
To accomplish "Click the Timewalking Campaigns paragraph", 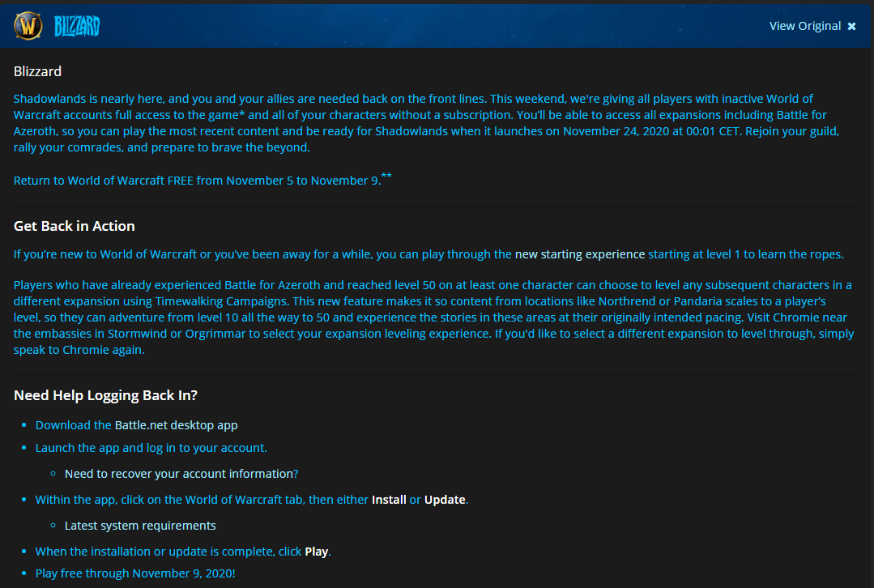I will tap(433, 317).
